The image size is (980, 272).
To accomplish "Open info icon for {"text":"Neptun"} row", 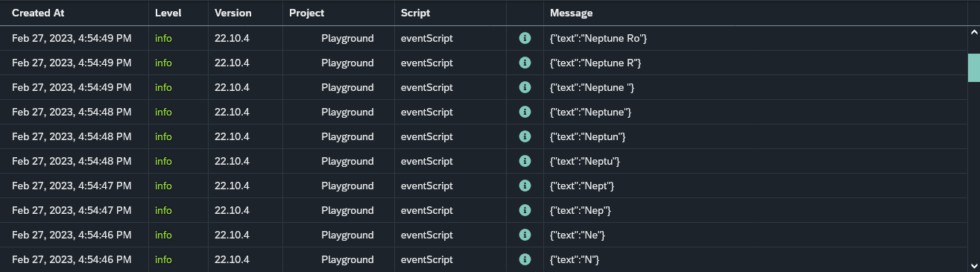I will coord(525,136).
